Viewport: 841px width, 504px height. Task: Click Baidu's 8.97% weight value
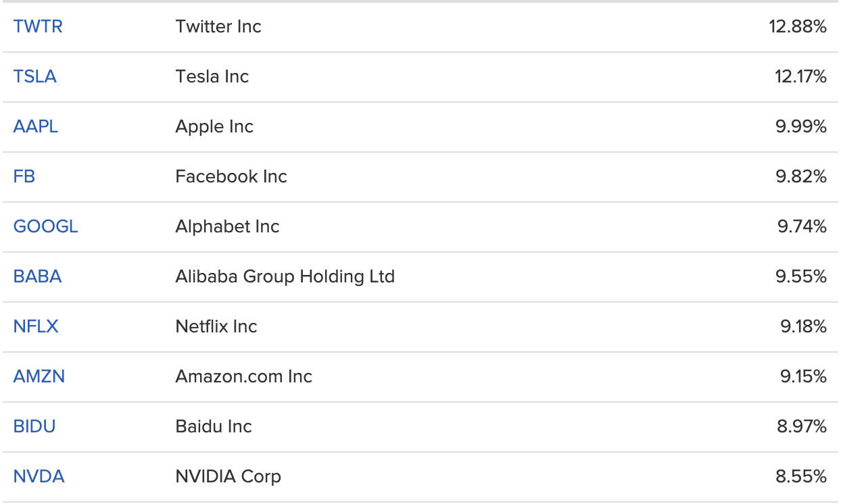coord(802,427)
